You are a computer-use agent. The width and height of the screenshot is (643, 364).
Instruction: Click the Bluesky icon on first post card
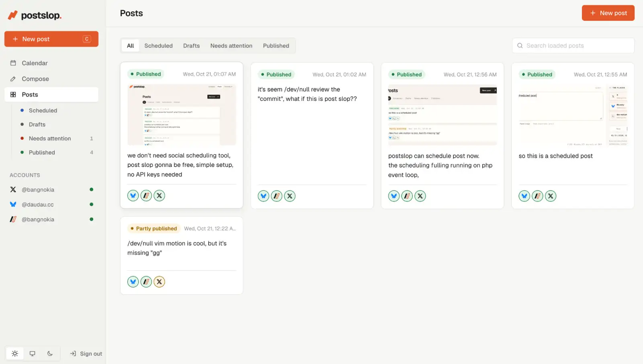[x=133, y=196]
